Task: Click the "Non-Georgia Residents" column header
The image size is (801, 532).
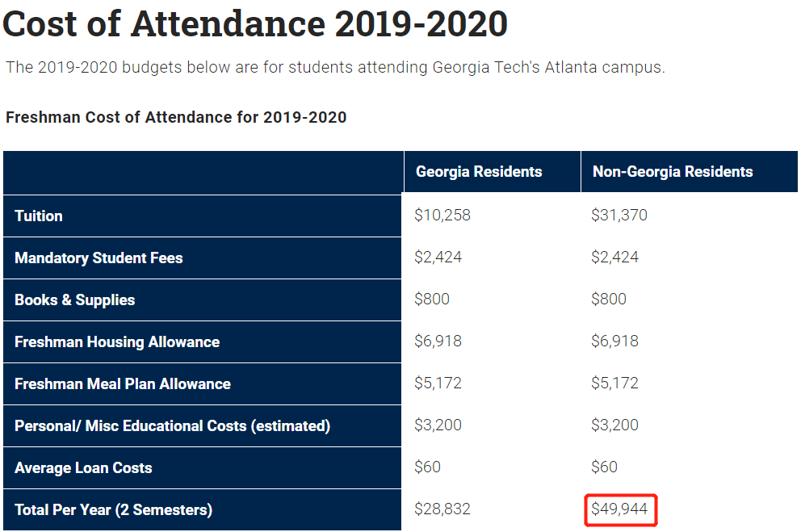Action: click(x=673, y=172)
